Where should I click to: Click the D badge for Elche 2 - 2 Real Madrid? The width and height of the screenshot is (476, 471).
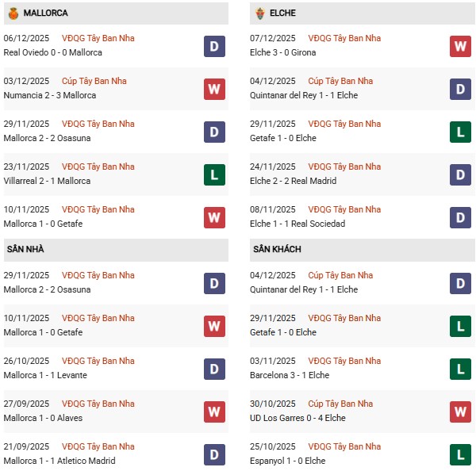coord(461,174)
